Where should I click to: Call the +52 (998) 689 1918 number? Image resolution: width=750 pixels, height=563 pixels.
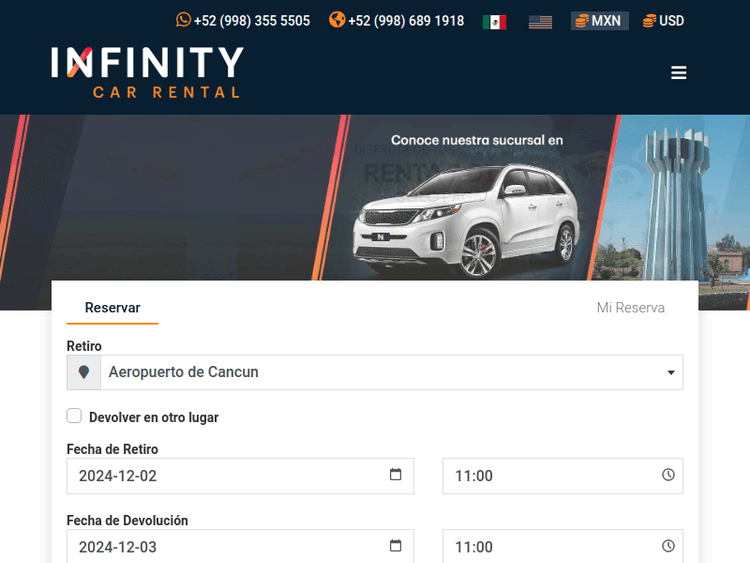(x=406, y=21)
